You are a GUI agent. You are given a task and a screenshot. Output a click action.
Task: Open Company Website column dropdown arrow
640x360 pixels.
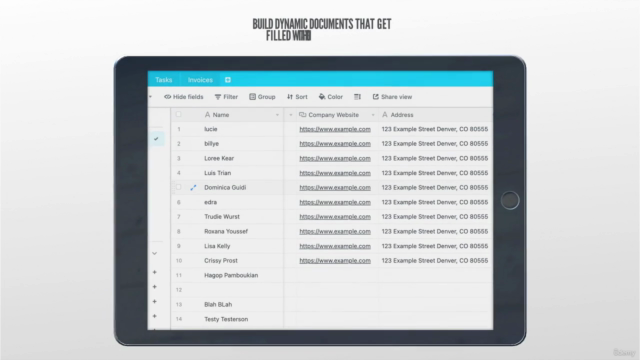pos(373,115)
